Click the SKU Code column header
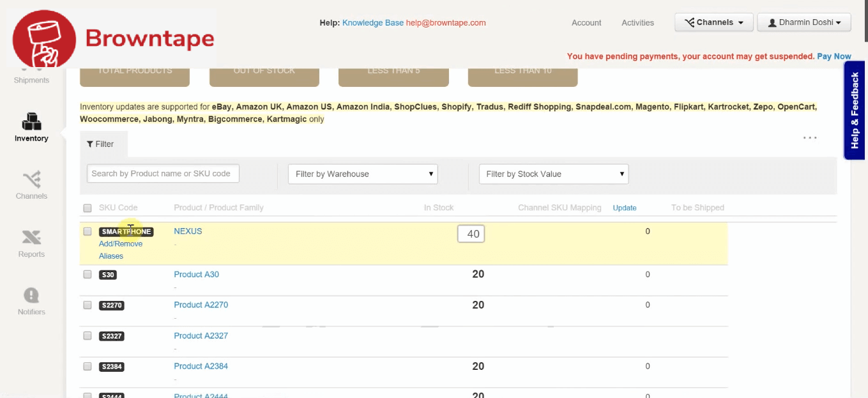The width and height of the screenshot is (868, 398). (118, 208)
